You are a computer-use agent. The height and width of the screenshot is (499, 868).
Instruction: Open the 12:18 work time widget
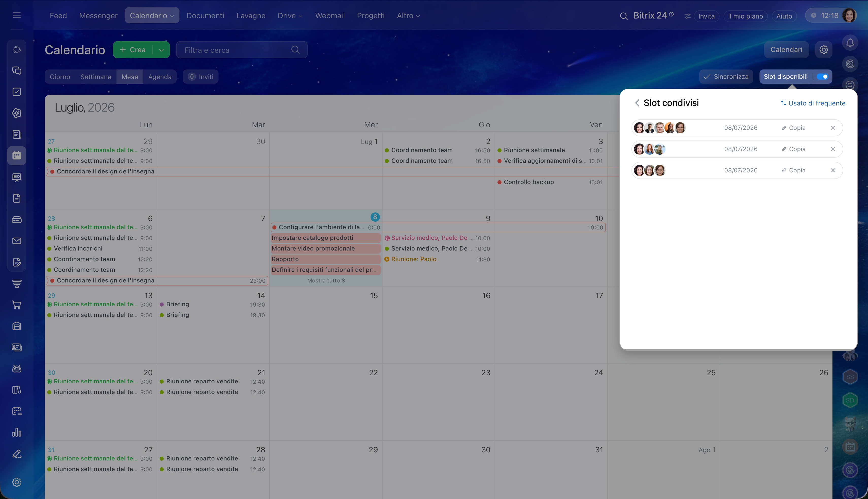pos(824,16)
